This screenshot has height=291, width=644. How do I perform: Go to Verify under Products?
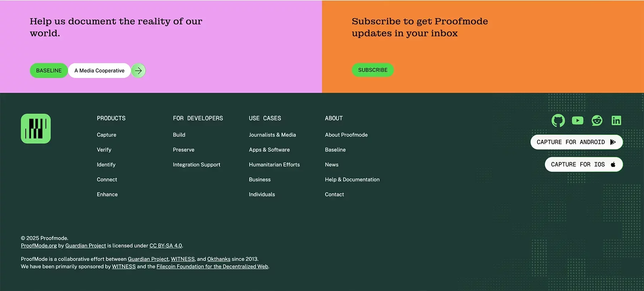(104, 150)
